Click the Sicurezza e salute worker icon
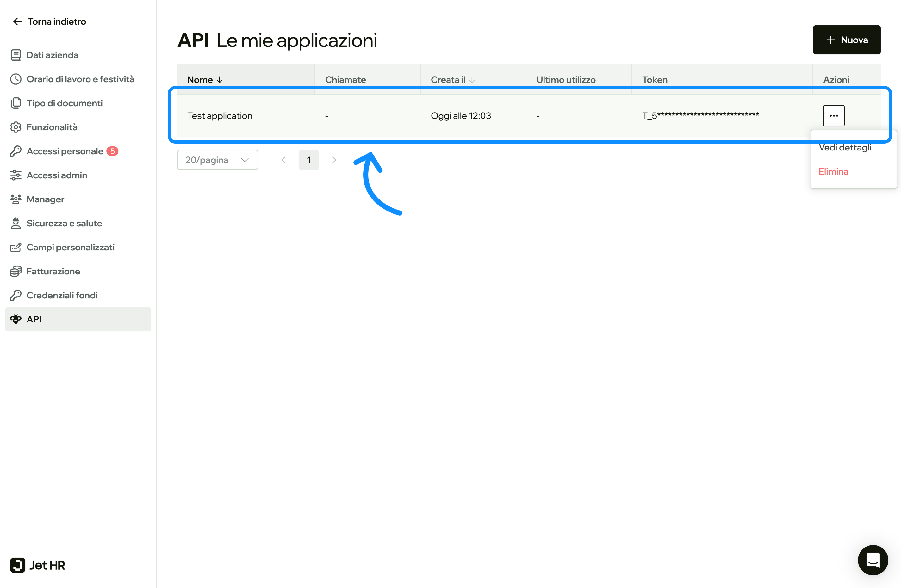The height and width of the screenshot is (588, 901). pos(16,223)
